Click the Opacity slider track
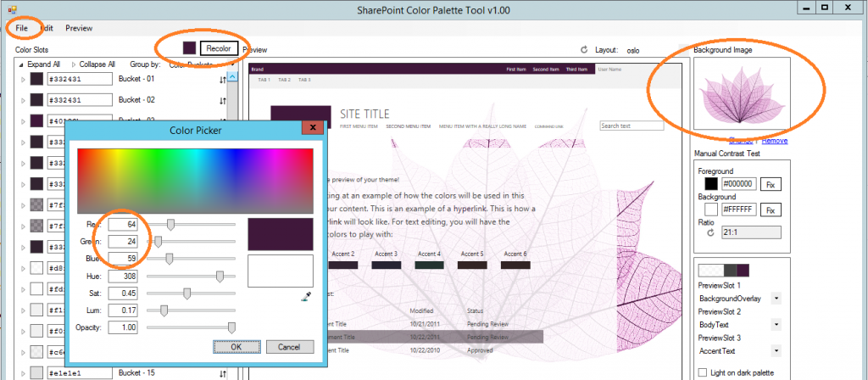Image resolution: width=868 pixels, height=380 pixels. click(191, 328)
